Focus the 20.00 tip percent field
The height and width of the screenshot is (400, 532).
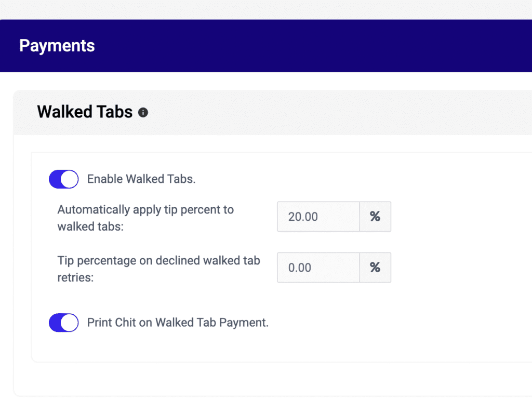[318, 217]
